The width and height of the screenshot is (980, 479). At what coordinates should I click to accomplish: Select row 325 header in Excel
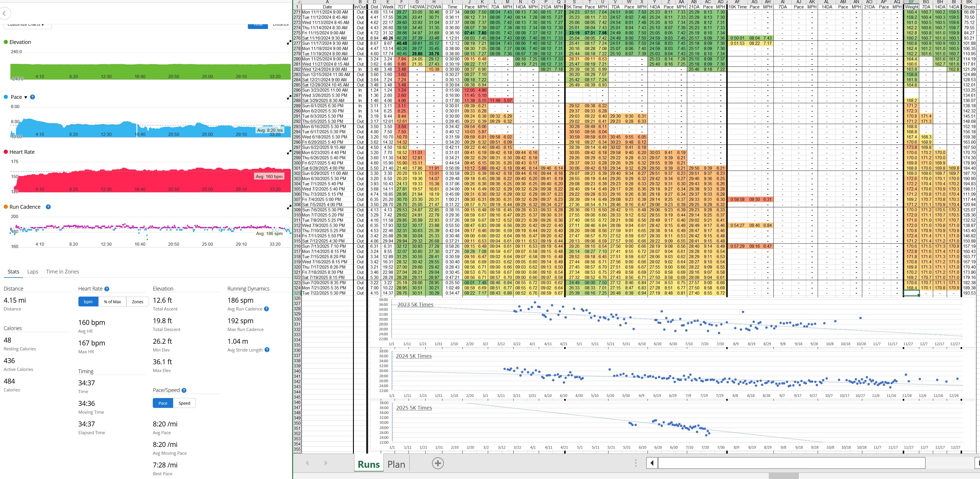click(x=297, y=293)
